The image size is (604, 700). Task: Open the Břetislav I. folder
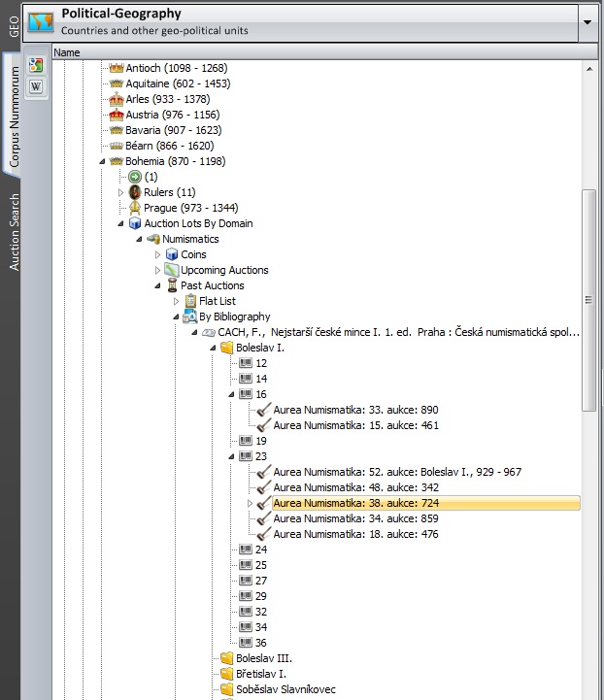click(x=261, y=674)
